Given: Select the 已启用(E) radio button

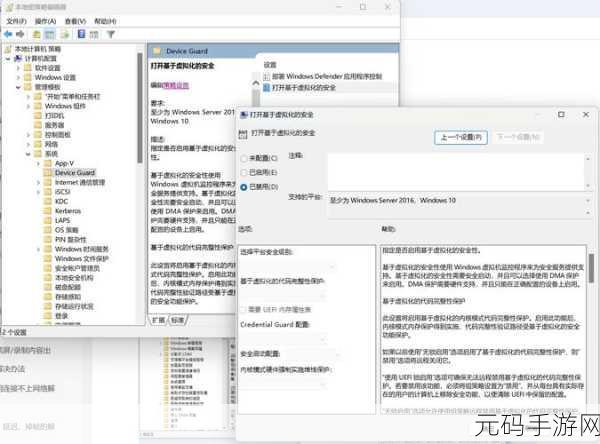Looking at the screenshot, I should point(243,173).
